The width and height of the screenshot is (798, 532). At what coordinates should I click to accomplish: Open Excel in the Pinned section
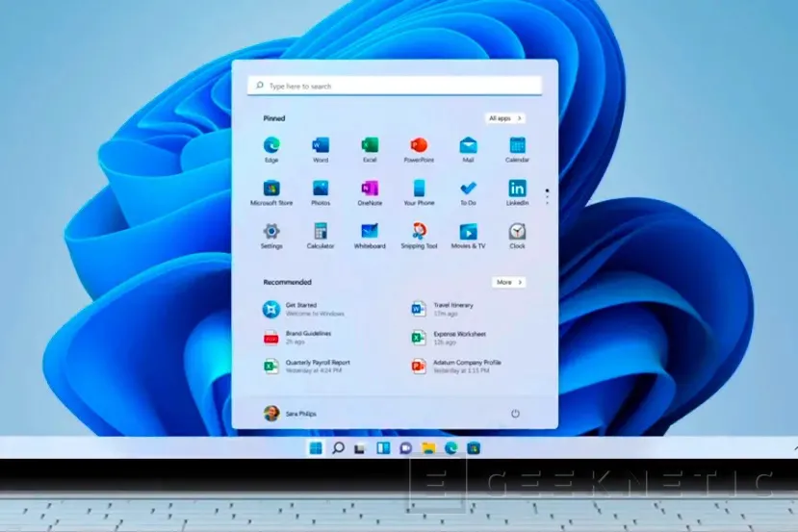(x=370, y=149)
